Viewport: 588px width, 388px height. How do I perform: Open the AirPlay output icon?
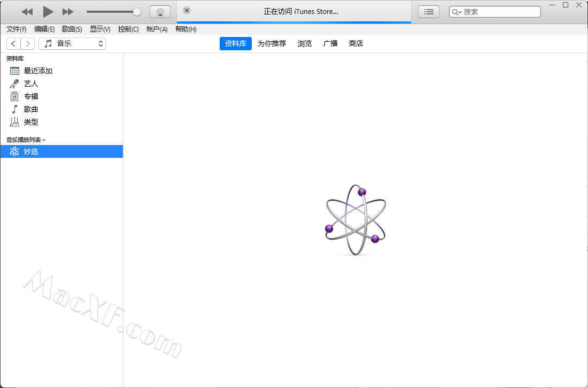160,12
